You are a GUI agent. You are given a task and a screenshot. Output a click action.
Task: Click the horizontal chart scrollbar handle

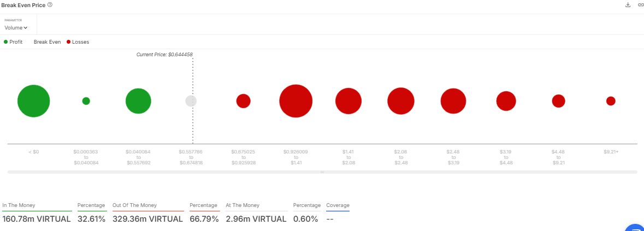tap(322, 172)
